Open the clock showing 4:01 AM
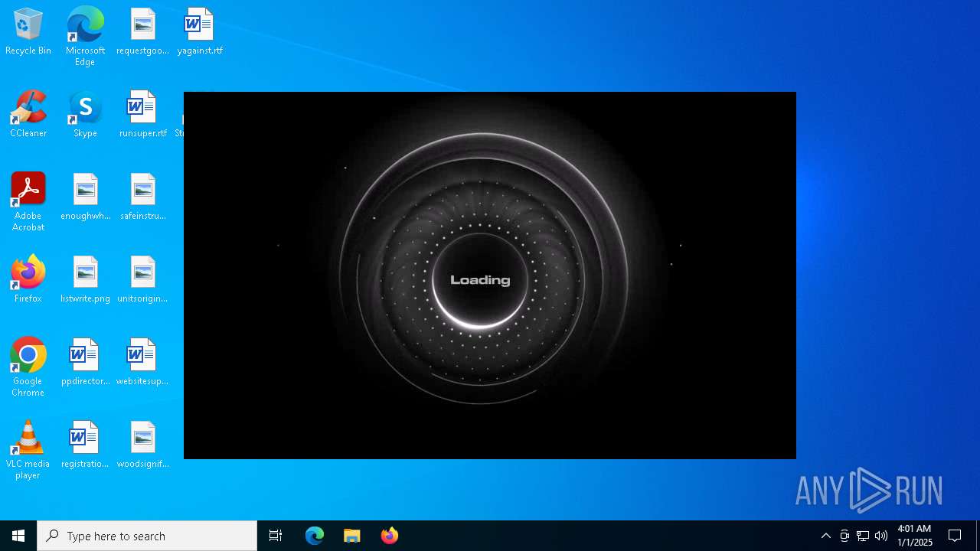The height and width of the screenshot is (551, 980). [915, 536]
